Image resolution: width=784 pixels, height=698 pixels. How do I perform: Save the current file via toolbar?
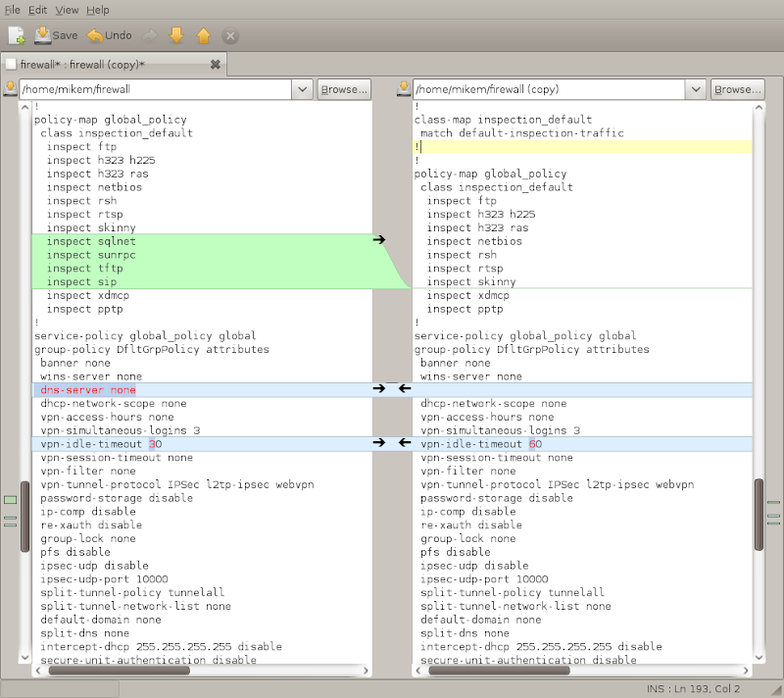tap(56, 35)
